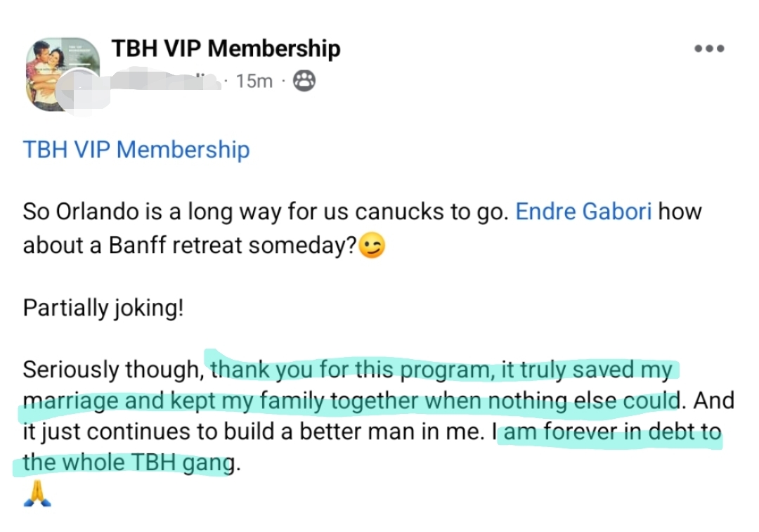This screenshot has width=759, height=532.
Task: Click the highlighted "the whole TBH gang" text
Action: point(128,463)
